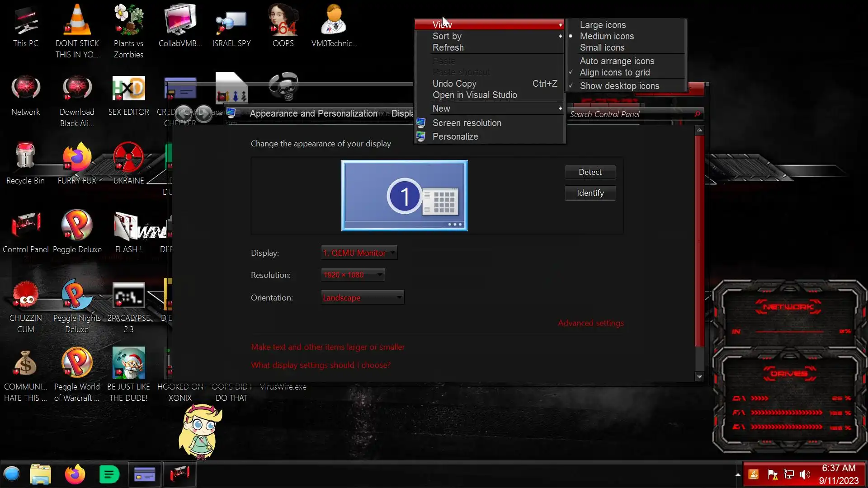Open File Explorer from the taskbar
The image size is (868, 488).
40,474
